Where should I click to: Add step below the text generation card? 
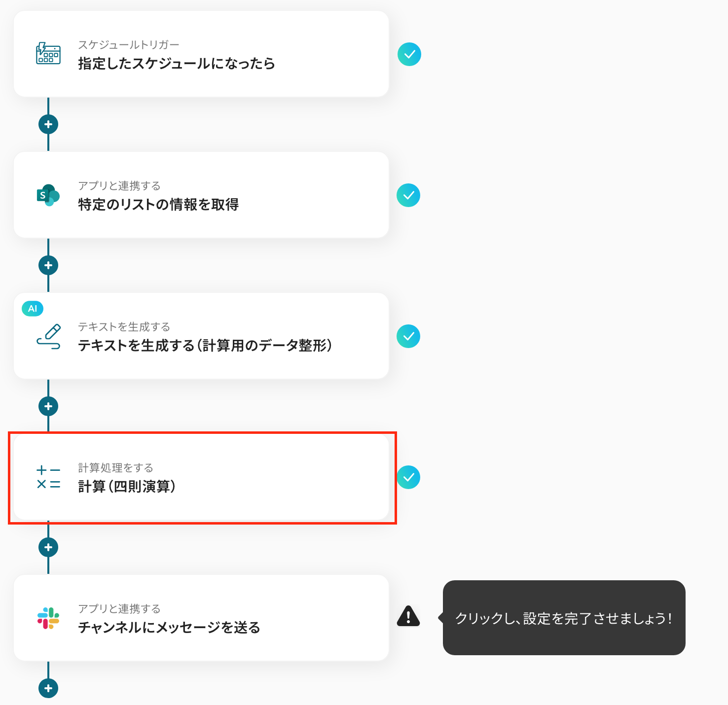pos(48,406)
